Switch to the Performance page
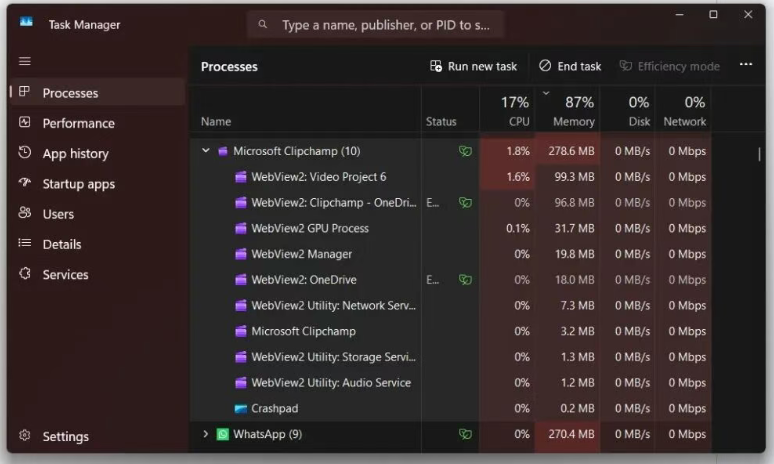 98,122
